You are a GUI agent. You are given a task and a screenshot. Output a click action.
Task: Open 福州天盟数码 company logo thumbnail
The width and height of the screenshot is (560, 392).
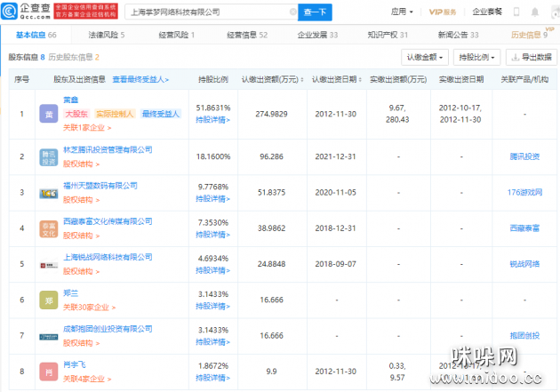tap(49, 193)
